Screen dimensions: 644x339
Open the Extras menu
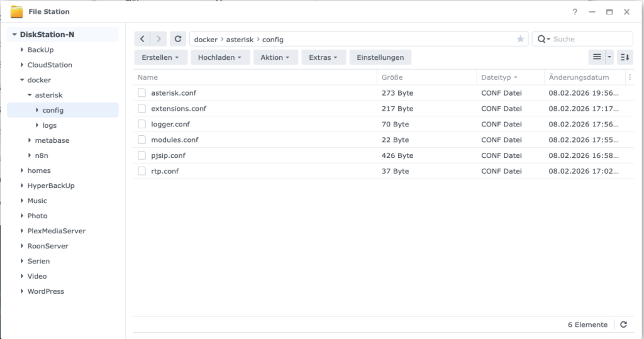coord(323,57)
